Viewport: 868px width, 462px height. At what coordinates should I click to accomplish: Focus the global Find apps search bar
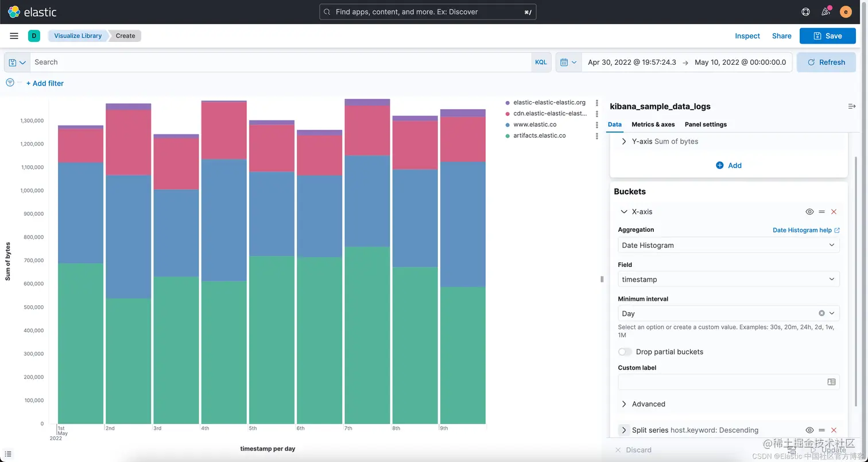click(x=428, y=11)
